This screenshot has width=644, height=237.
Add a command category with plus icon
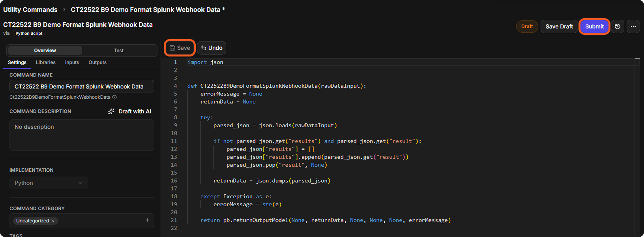pos(148,220)
